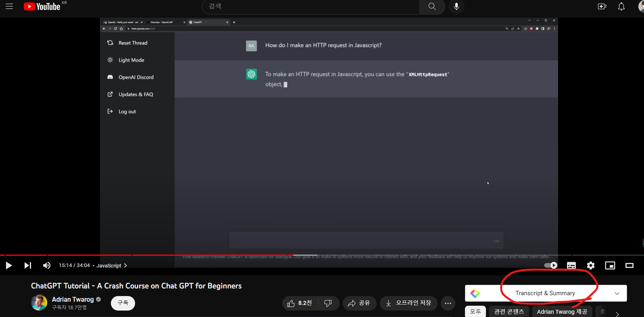This screenshot has height=317, width=644.
Task: Open player settings gear
Action: click(x=591, y=265)
